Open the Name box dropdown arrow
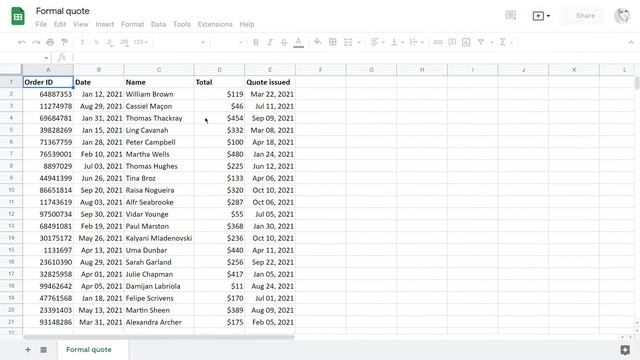Viewport: 640px width, 360px height. tap(46, 58)
